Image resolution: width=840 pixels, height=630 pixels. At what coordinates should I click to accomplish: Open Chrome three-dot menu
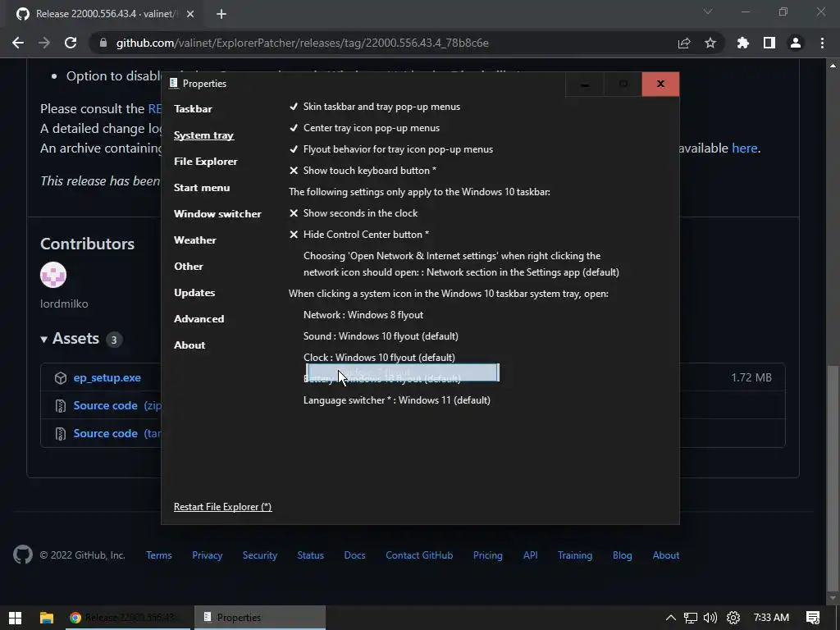click(x=822, y=43)
